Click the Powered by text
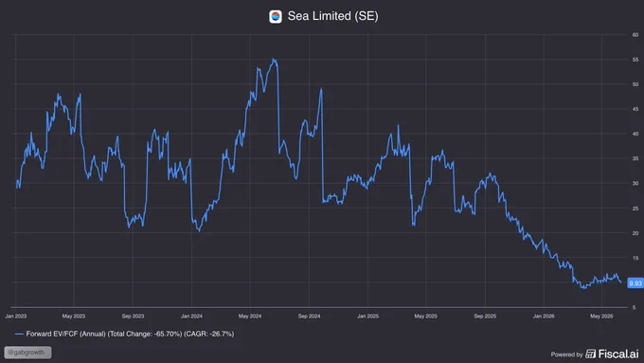The height and width of the screenshot is (363, 644). (x=566, y=354)
